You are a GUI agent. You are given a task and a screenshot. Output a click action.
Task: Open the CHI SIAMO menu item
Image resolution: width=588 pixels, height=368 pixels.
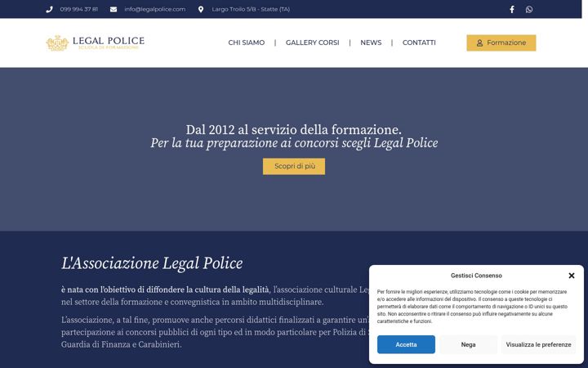point(247,43)
